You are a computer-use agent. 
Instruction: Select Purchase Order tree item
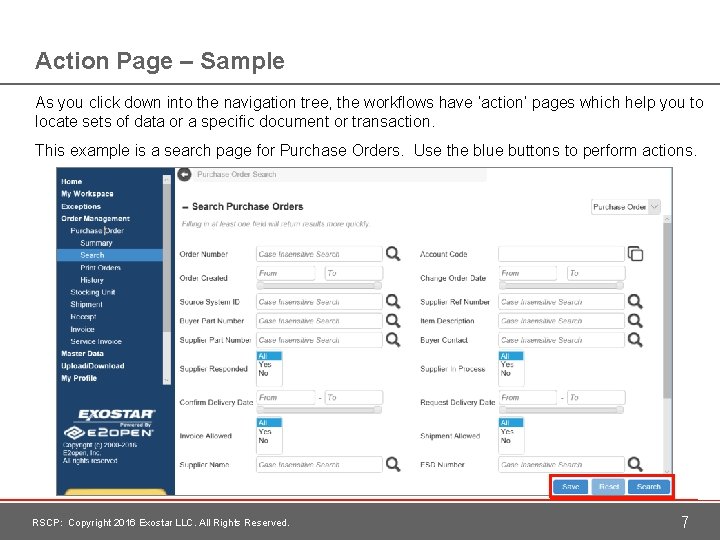click(97, 231)
